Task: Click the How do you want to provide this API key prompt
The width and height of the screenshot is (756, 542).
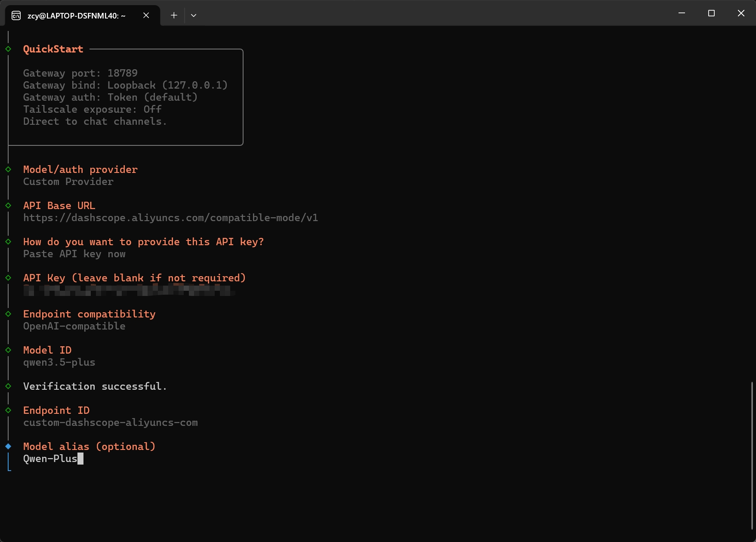Action: point(143,242)
